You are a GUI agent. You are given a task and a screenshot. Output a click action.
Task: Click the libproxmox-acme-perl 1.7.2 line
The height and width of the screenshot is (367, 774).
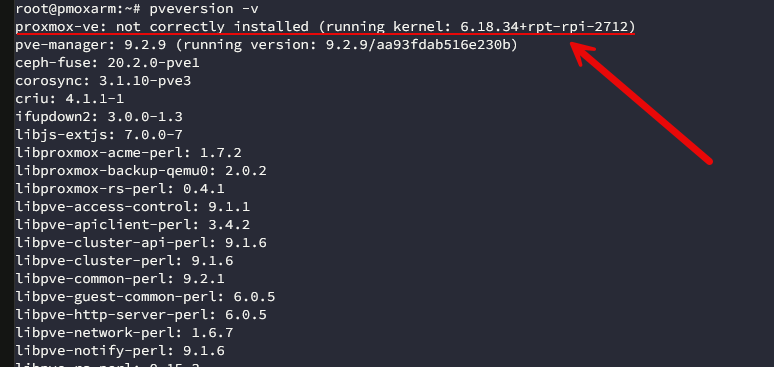[x=128, y=153]
